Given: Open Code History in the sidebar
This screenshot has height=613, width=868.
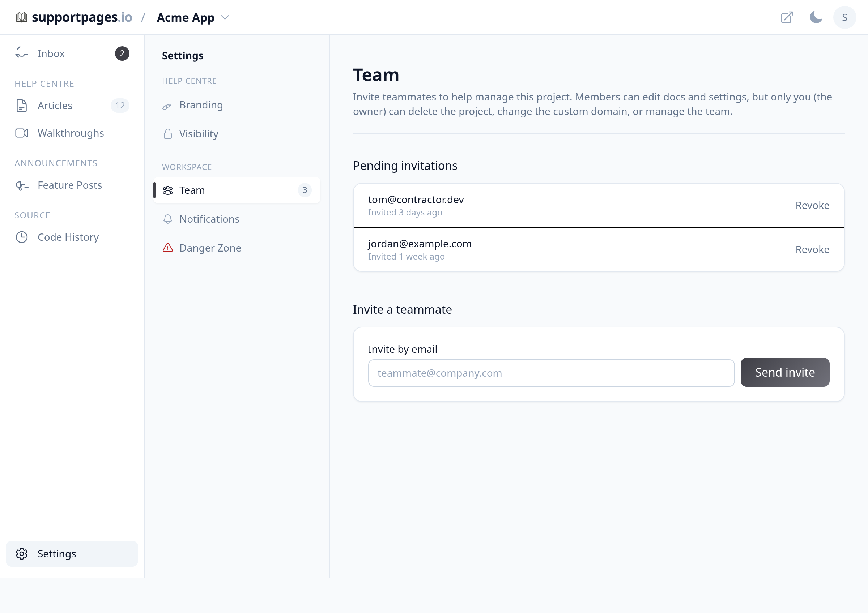Looking at the screenshot, I should [68, 237].
